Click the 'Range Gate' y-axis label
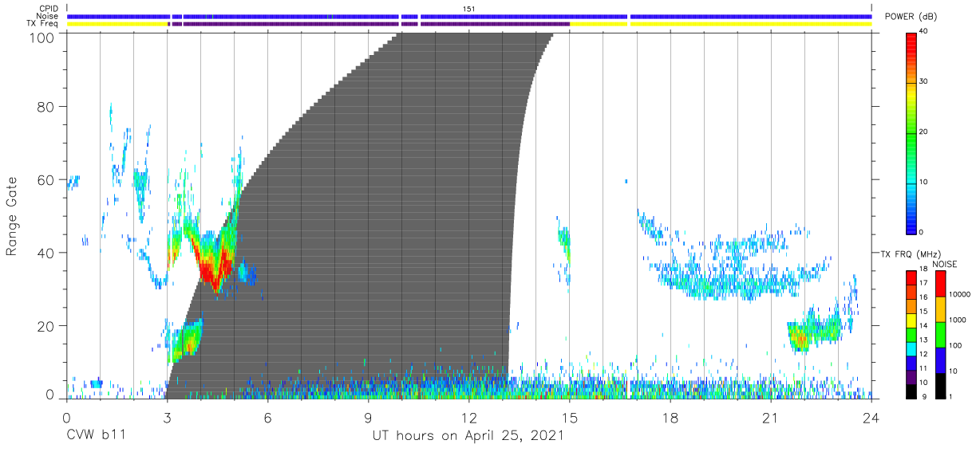 11,215
